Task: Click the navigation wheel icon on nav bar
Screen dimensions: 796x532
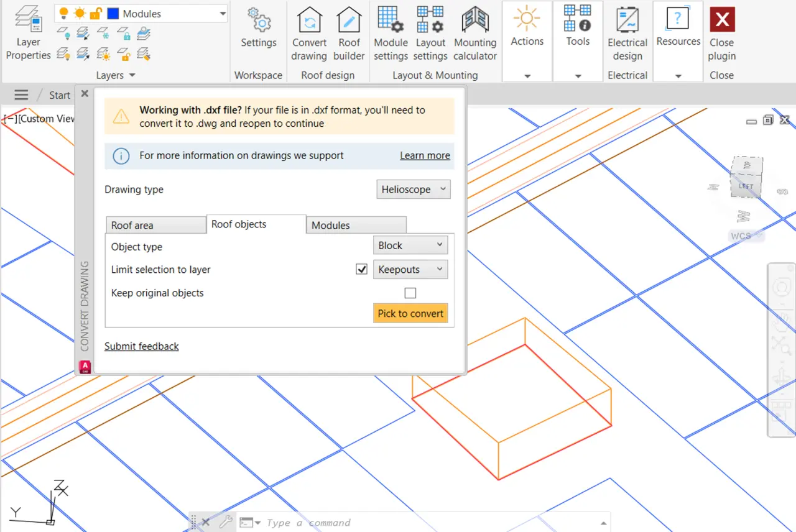Action: (x=781, y=288)
